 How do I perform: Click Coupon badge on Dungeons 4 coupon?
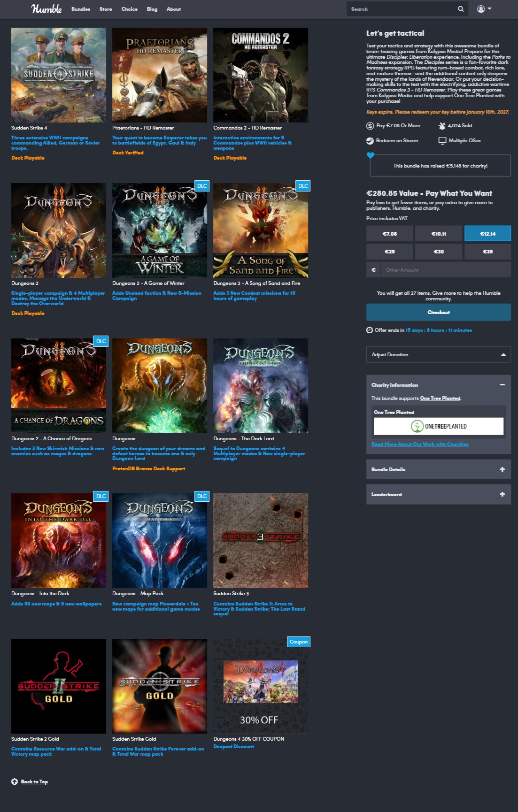click(299, 642)
